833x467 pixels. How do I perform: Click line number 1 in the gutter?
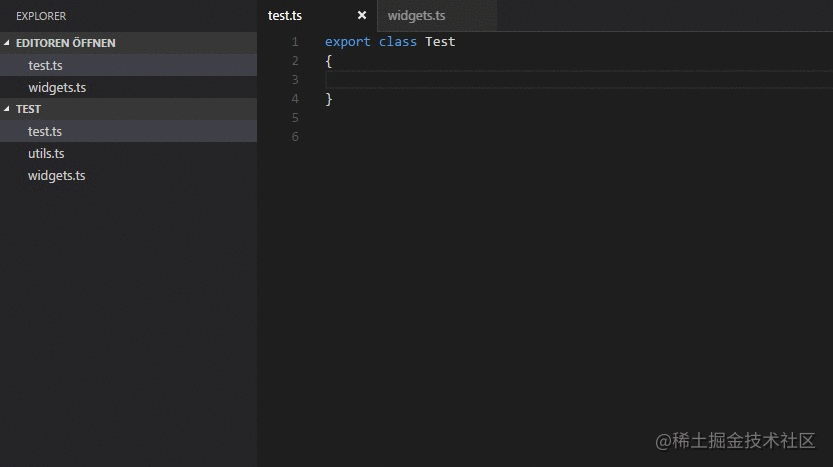pyautogui.click(x=294, y=42)
